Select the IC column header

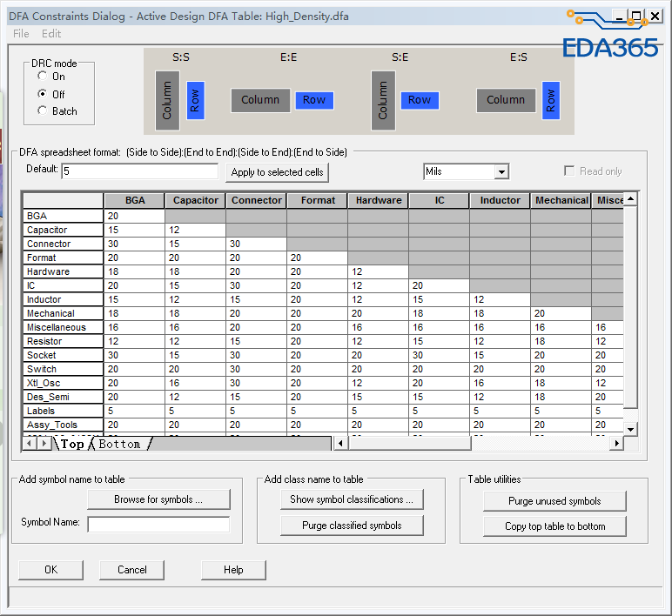click(440, 200)
